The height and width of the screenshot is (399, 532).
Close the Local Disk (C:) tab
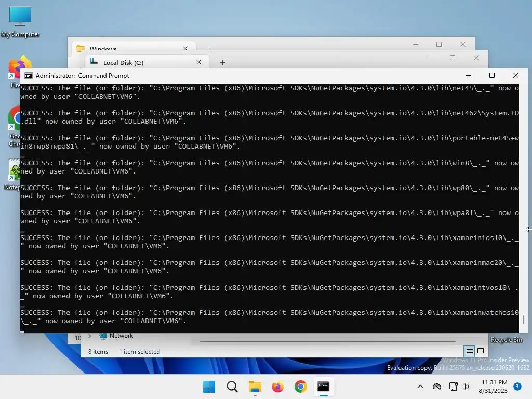click(199, 62)
